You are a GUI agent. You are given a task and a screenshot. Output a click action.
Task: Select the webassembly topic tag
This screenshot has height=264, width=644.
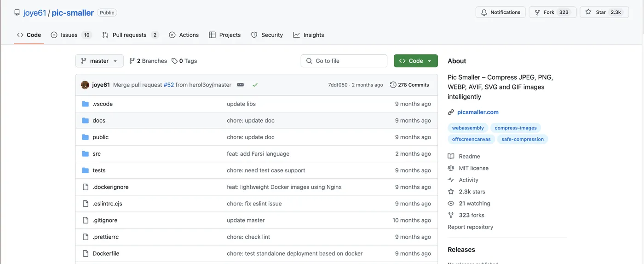pos(468,128)
